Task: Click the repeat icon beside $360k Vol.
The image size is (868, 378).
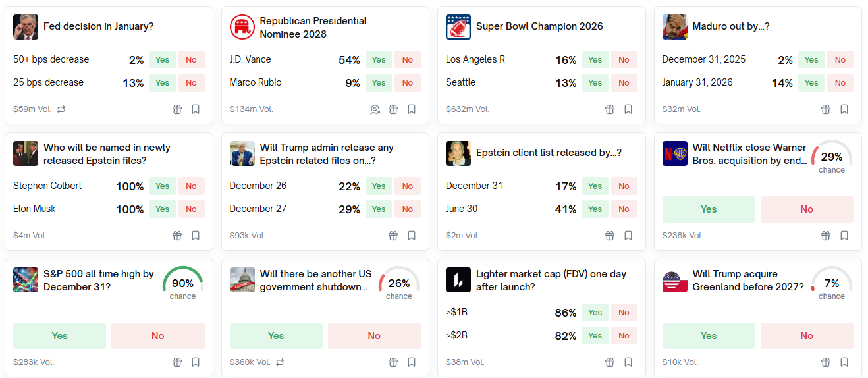Action: coord(280,362)
